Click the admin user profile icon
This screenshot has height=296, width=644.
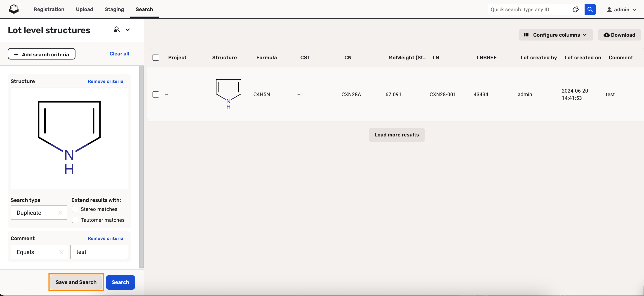pos(609,10)
